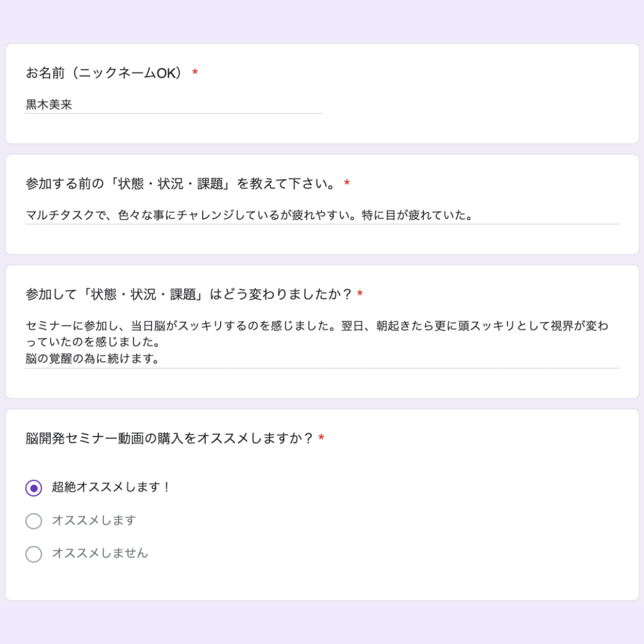This screenshot has height=644, width=644.
Task: Click the 参加する前の「状態・状況・課題」 question title
Action: [181, 184]
